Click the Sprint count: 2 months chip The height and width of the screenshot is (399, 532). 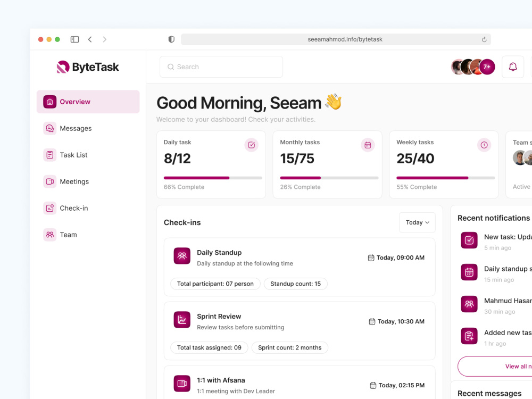click(290, 347)
